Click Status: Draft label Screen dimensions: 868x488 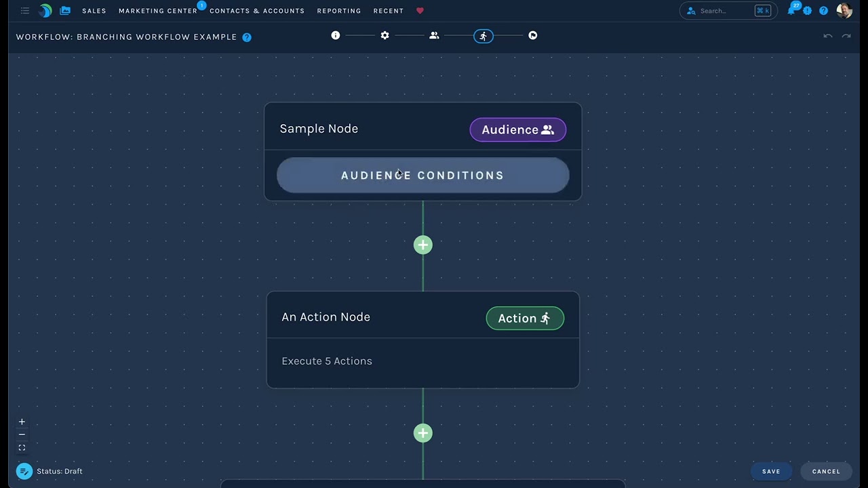click(60, 471)
